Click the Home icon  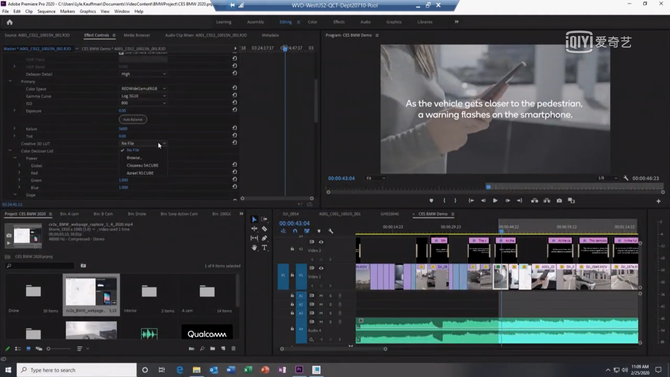(x=9, y=22)
